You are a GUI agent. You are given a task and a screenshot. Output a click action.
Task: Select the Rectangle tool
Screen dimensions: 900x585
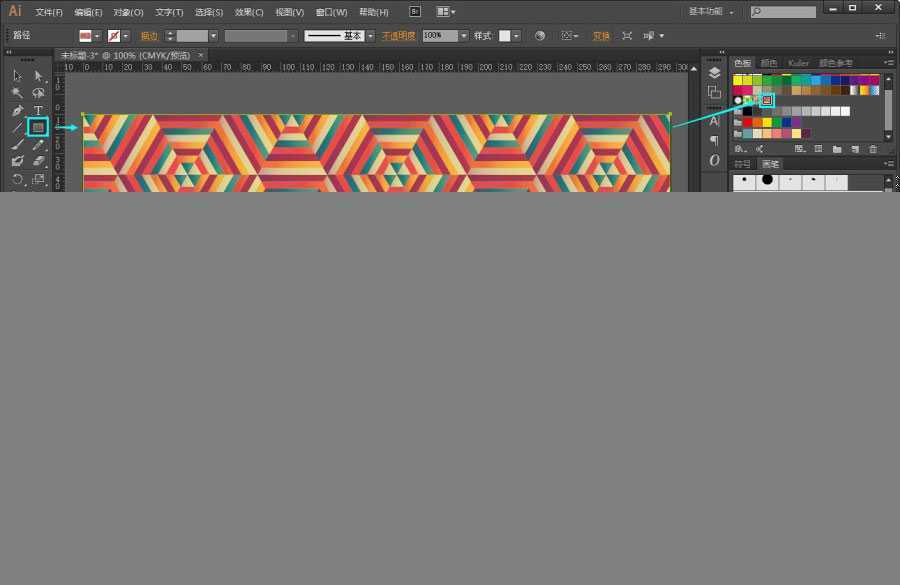pyautogui.click(x=38, y=127)
